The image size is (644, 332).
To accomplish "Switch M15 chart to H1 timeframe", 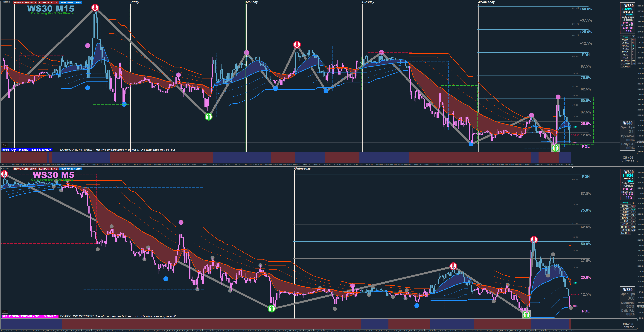I will [633, 52].
